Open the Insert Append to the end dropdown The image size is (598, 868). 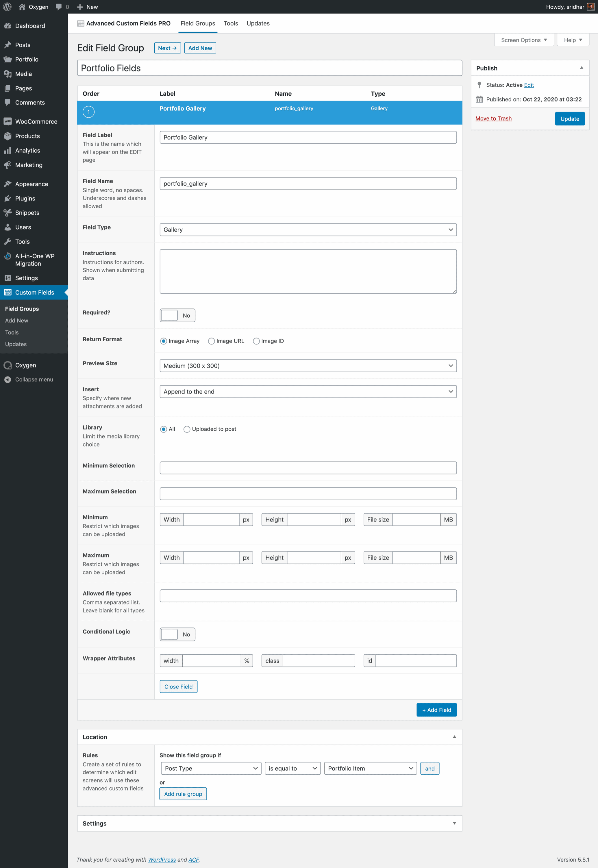(x=308, y=391)
